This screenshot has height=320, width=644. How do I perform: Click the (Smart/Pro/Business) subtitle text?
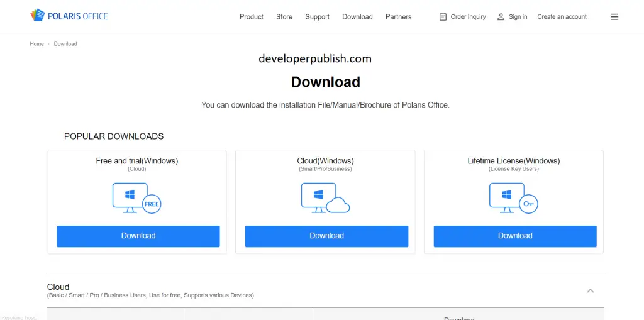pos(325,169)
